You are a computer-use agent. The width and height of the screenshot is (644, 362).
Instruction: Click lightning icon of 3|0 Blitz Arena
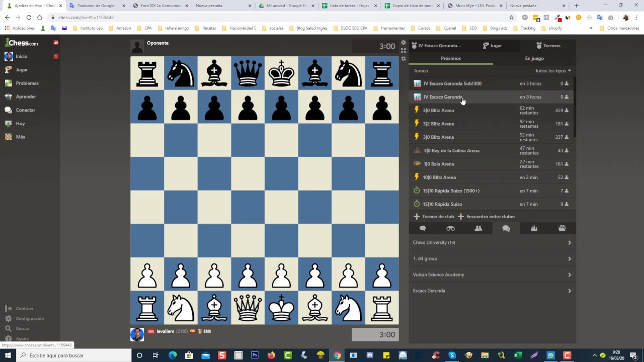pyautogui.click(x=417, y=137)
